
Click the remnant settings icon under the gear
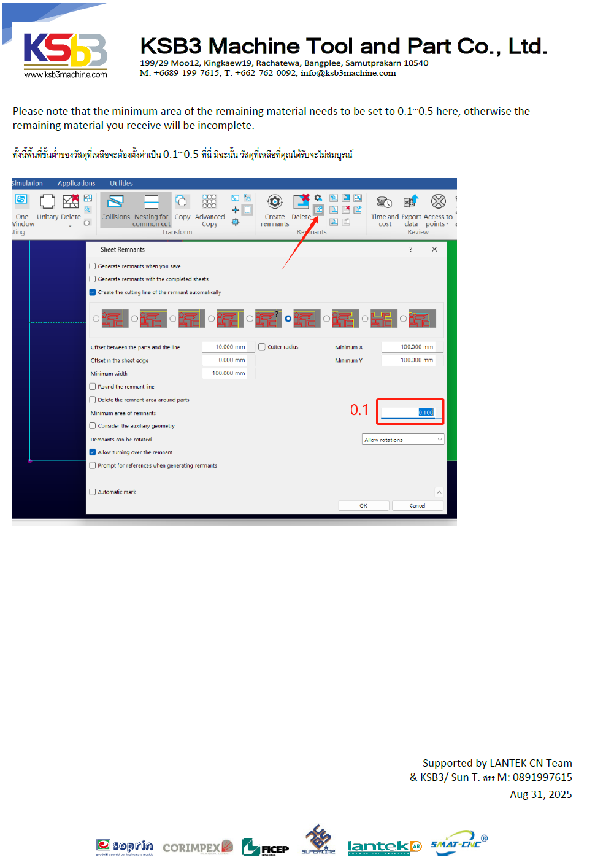[x=318, y=210]
